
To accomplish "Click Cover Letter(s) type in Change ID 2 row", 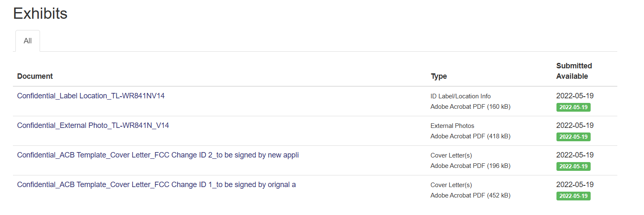I will (x=451, y=155).
